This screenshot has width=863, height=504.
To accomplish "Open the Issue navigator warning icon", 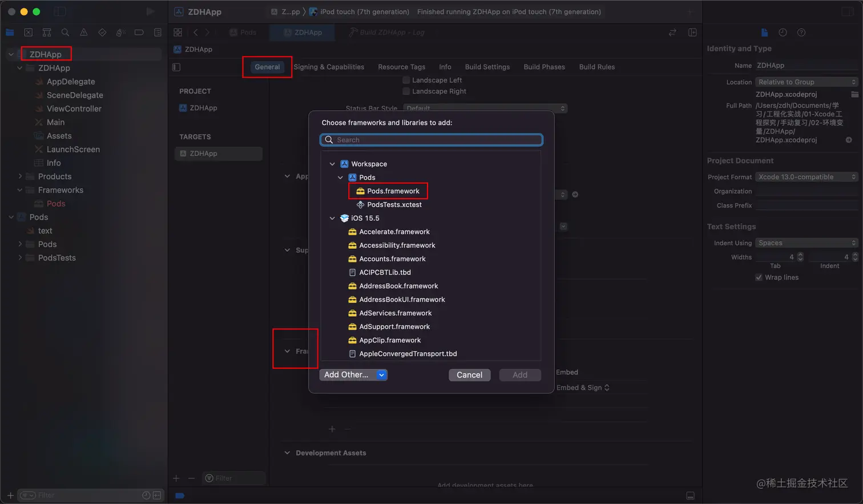I will coord(83,33).
